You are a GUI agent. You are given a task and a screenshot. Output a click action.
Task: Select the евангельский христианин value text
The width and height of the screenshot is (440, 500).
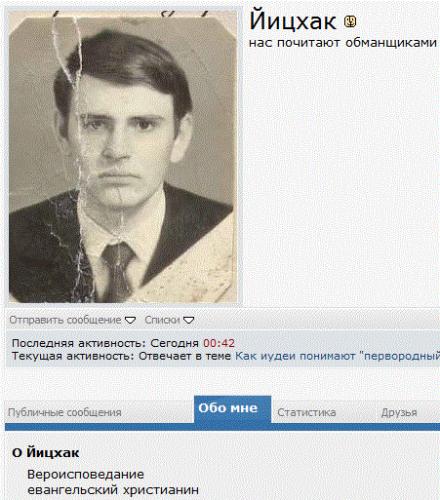click(113, 490)
